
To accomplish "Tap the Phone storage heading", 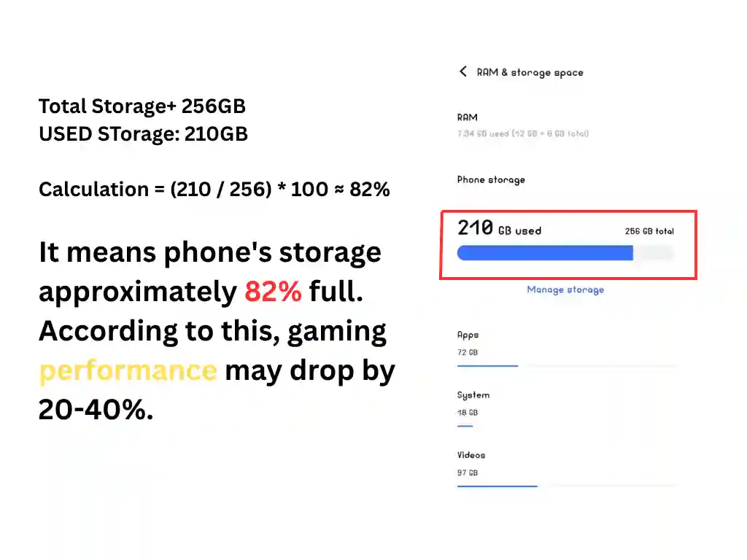I will pos(491,180).
